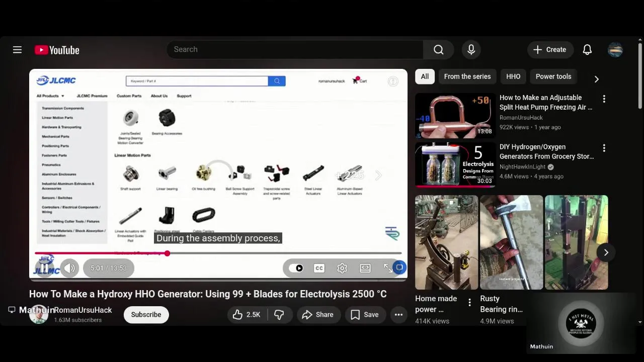Image resolution: width=644 pixels, height=362 pixels.
Task: Open the Home made power short
Action: pos(446,242)
